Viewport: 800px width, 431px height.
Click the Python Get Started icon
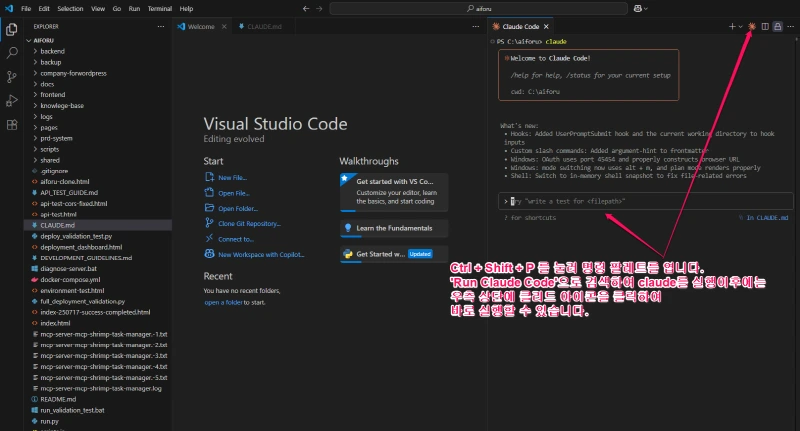coord(348,254)
